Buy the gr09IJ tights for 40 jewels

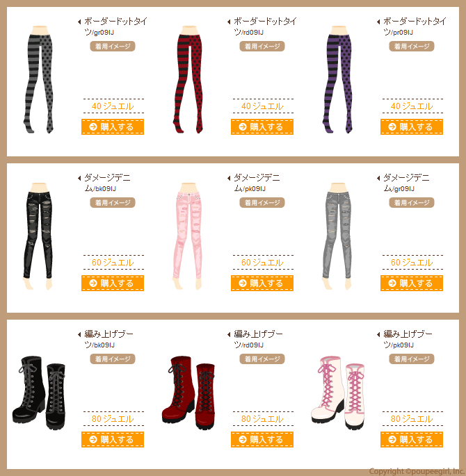pyautogui.click(x=113, y=127)
